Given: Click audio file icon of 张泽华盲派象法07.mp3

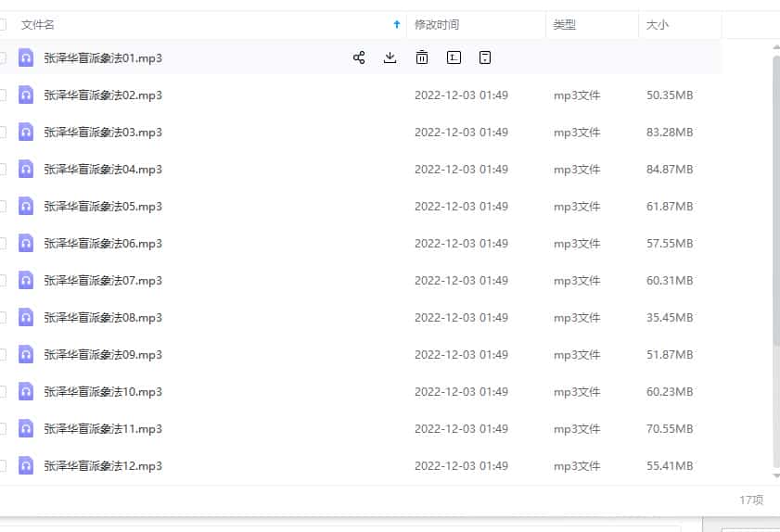Looking at the screenshot, I should coord(26,280).
